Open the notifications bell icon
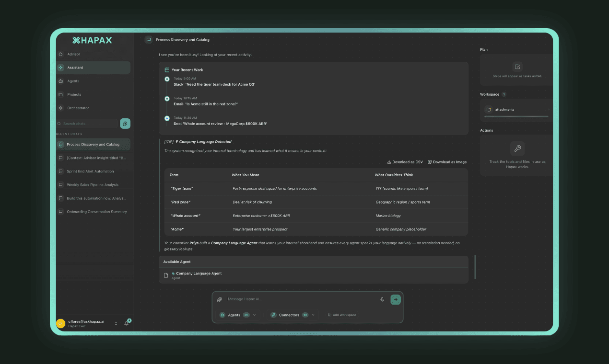The width and height of the screenshot is (609, 364). [x=127, y=323]
